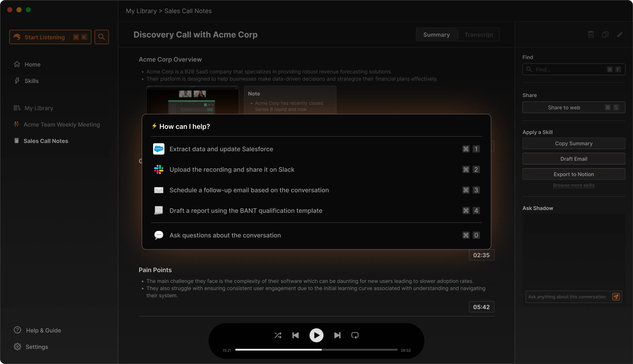Click the chat bubble ask questions icon
The width and height of the screenshot is (633, 364).
pyautogui.click(x=159, y=235)
